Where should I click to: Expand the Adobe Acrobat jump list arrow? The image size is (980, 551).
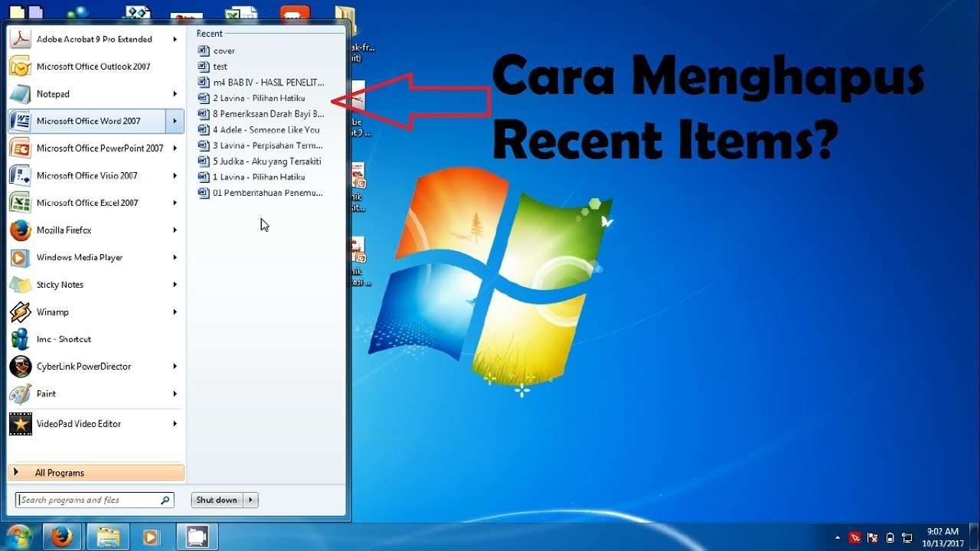point(175,39)
